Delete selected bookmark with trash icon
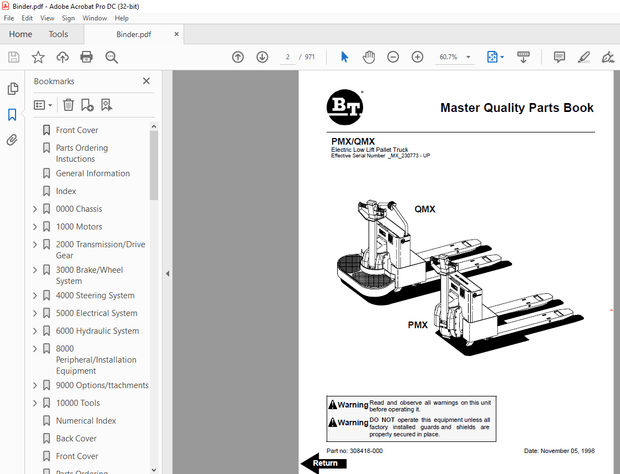 click(x=68, y=104)
